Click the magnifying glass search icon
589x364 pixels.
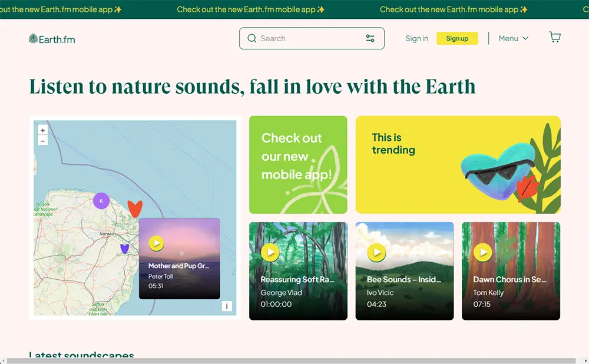point(252,38)
